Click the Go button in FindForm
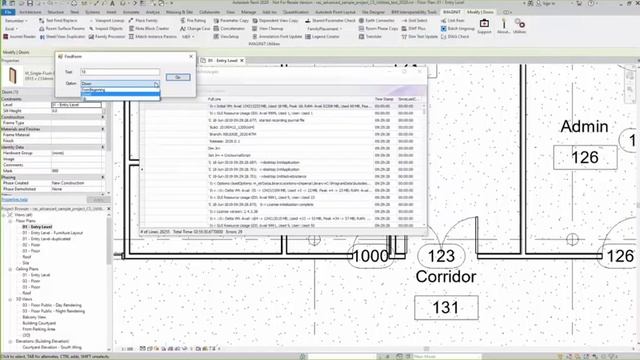640x360 pixels. point(178,77)
